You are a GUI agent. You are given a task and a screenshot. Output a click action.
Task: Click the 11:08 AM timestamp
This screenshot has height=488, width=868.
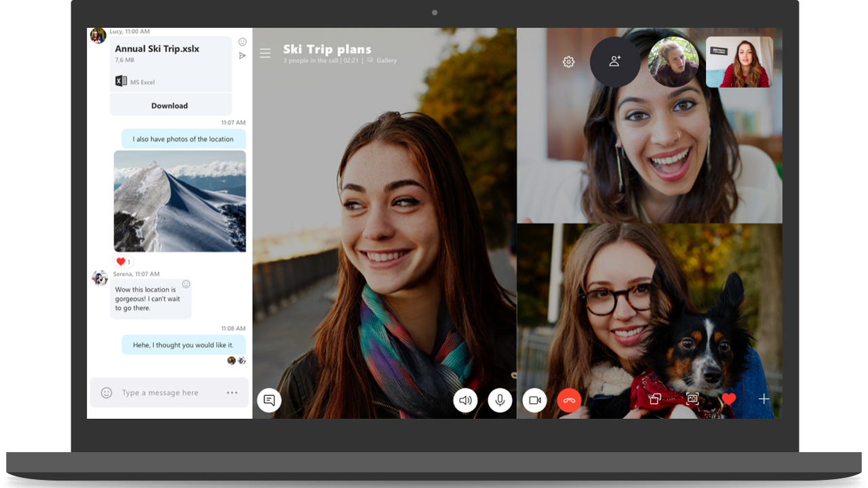[233, 328]
